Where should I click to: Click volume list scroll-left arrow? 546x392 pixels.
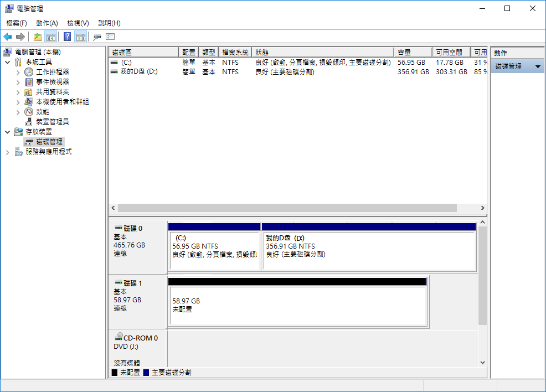coord(113,208)
